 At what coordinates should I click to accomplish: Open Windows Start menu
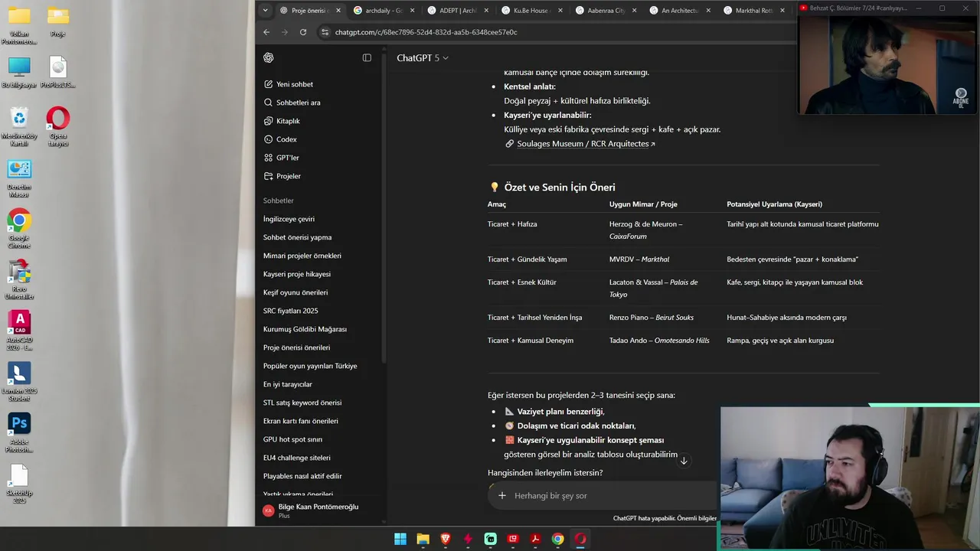[400, 539]
